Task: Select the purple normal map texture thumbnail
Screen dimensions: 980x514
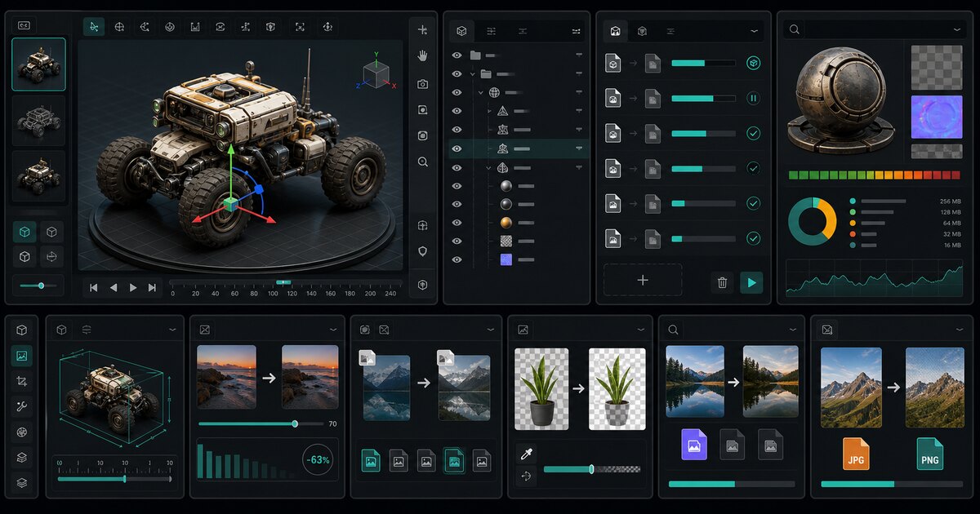Action: [937, 116]
